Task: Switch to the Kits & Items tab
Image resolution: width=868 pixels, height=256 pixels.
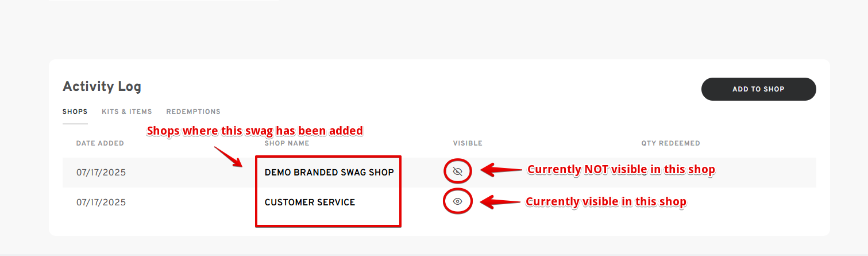Action: (x=127, y=112)
